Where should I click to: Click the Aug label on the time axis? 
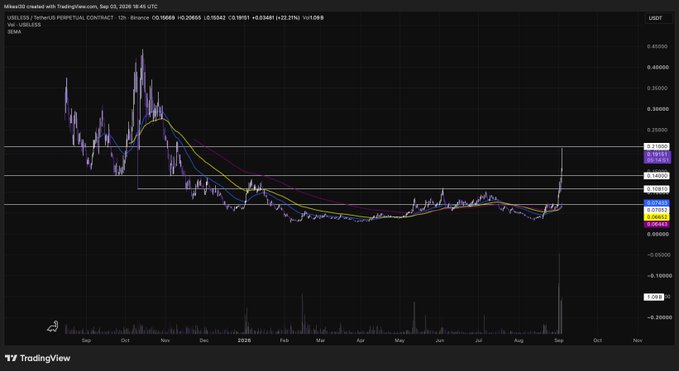click(518, 341)
